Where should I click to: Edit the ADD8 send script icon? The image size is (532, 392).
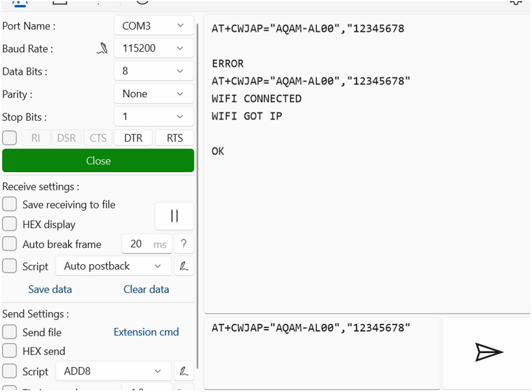[x=184, y=371]
